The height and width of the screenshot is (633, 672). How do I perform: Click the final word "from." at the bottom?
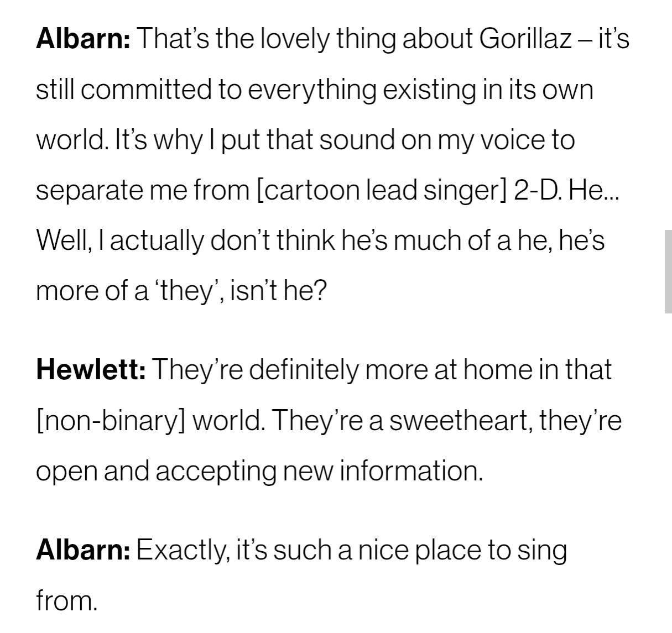[x=66, y=600]
